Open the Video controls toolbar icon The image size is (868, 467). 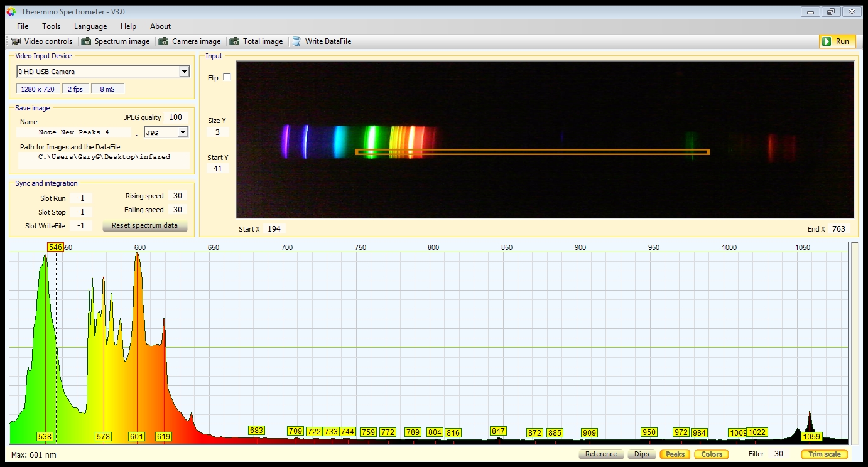point(16,41)
